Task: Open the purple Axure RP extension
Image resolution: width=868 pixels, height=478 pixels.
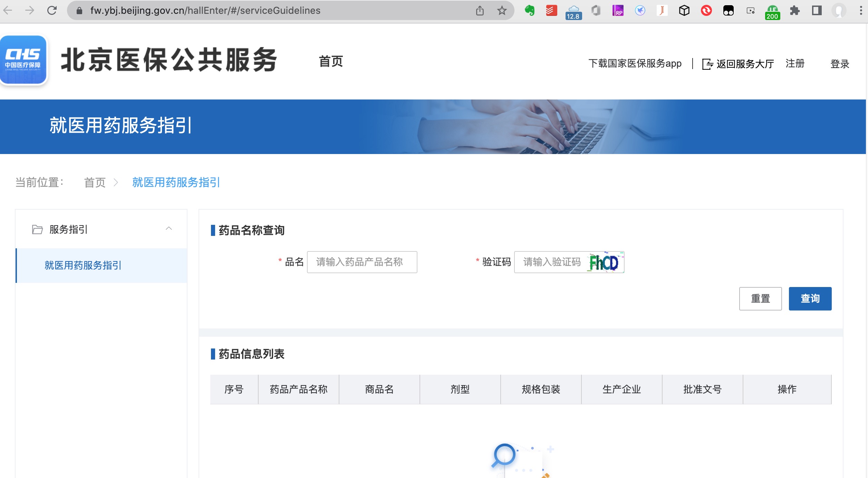Action: 618,10
